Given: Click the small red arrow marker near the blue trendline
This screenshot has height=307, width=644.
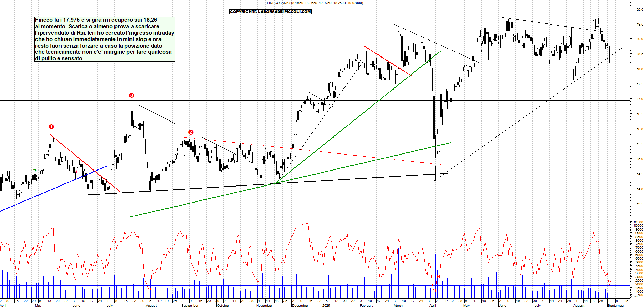Looking at the screenshot, I should point(77,172).
